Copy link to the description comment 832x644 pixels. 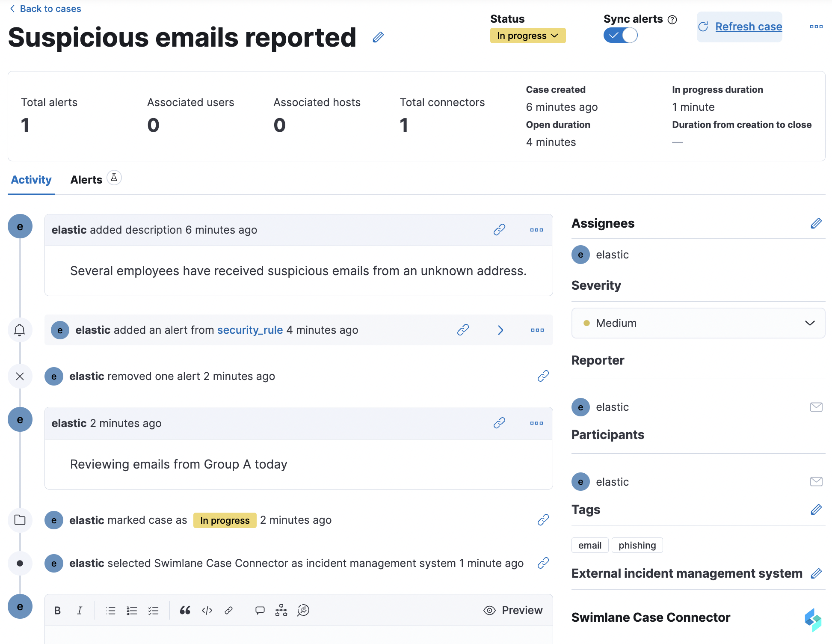pyautogui.click(x=499, y=230)
